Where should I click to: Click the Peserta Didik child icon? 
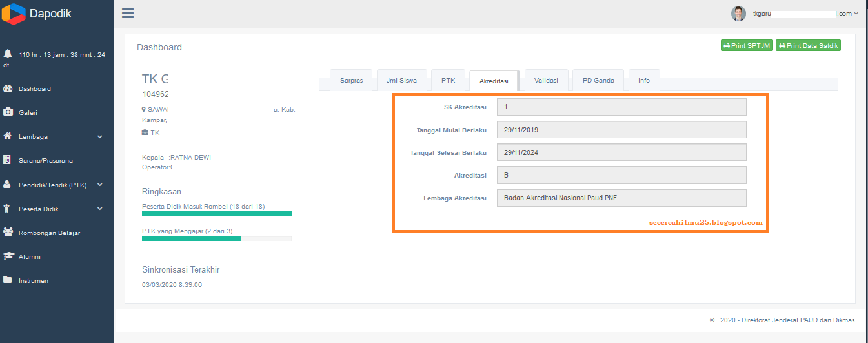coord(6,209)
